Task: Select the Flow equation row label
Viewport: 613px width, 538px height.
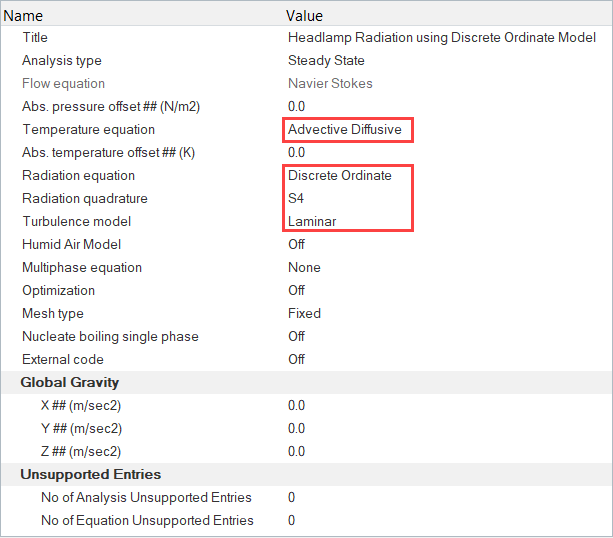Action: (x=63, y=84)
